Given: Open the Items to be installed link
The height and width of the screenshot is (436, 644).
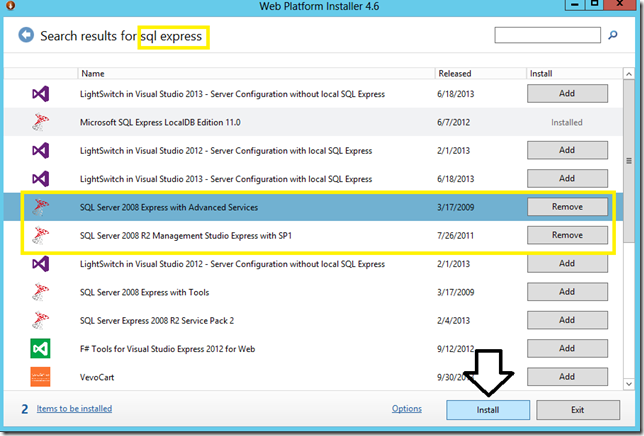Looking at the screenshot, I should (74, 408).
